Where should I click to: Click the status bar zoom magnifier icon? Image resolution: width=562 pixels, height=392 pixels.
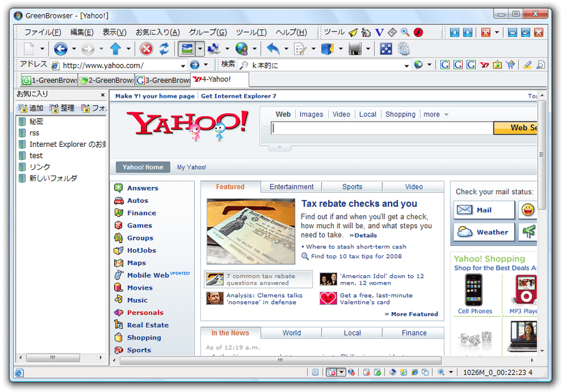(441, 372)
